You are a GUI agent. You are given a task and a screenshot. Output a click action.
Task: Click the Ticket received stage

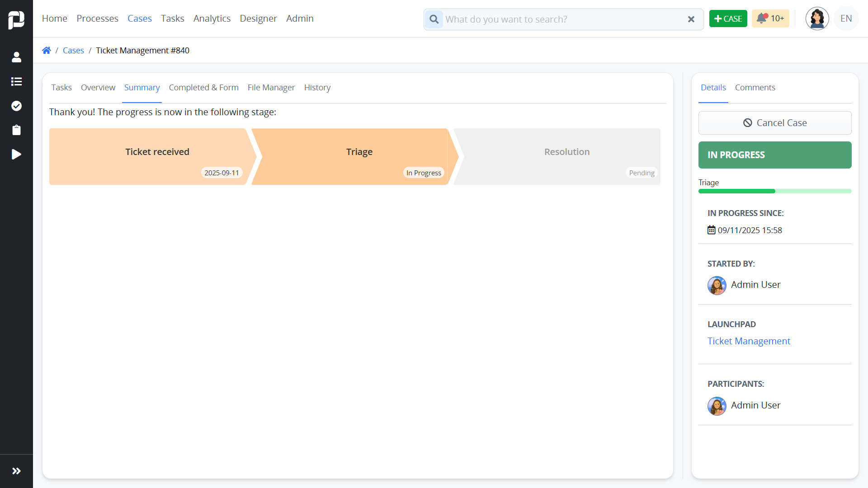(x=153, y=156)
